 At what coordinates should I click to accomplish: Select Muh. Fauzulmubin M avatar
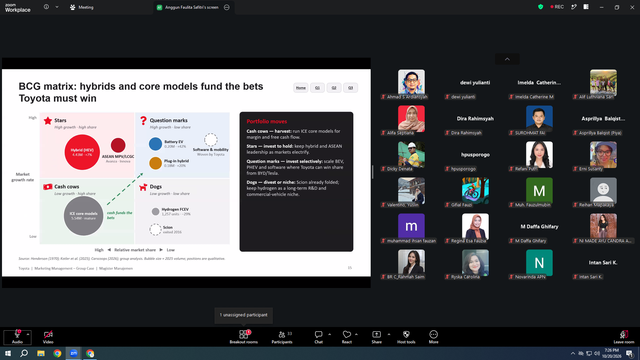point(539,190)
